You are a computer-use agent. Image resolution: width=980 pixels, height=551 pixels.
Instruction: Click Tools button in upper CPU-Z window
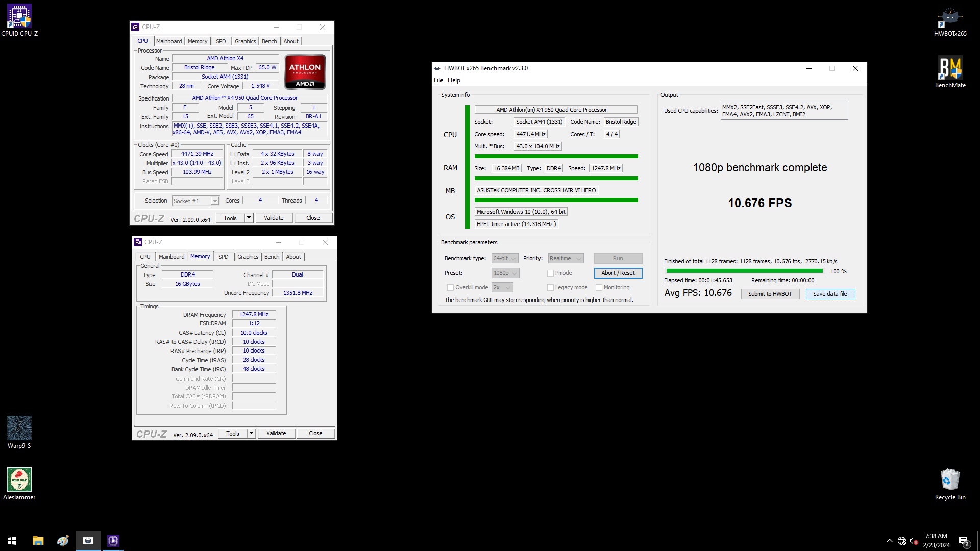(x=230, y=218)
